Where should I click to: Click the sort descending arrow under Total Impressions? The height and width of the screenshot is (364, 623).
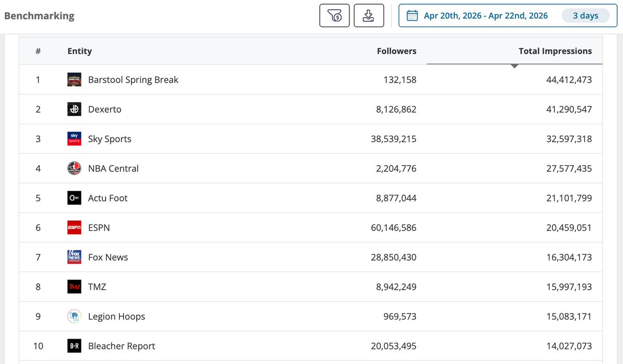pyautogui.click(x=514, y=66)
